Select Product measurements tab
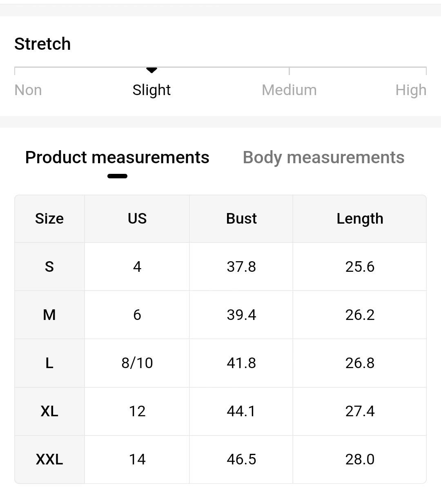Image resolution: width=441 pixels, height=504 pixels. [x=117, y=158]
